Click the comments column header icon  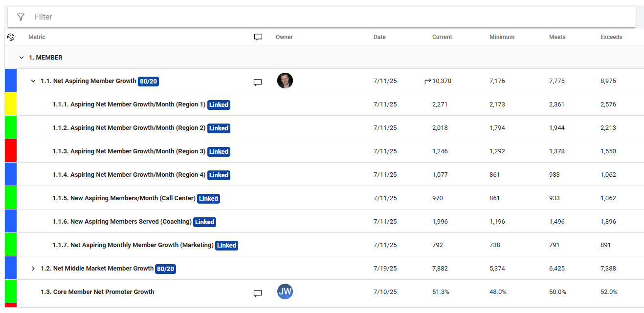coord(258,37)
